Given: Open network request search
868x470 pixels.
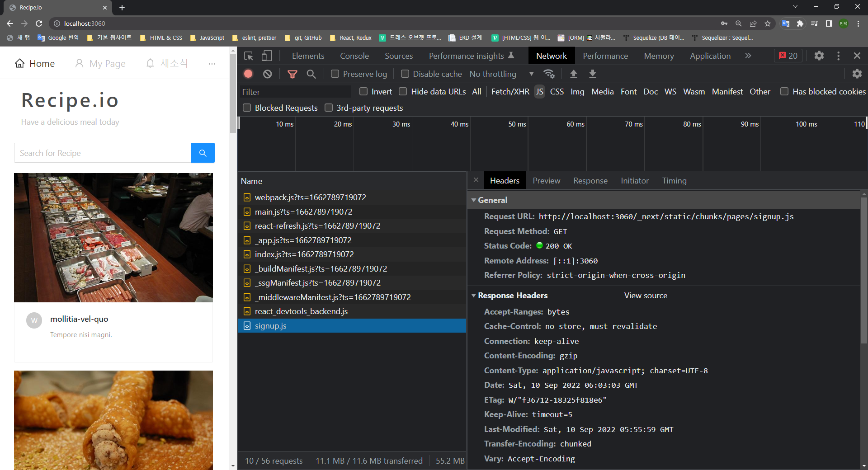Looking at the screenshot, I should 311,74.
